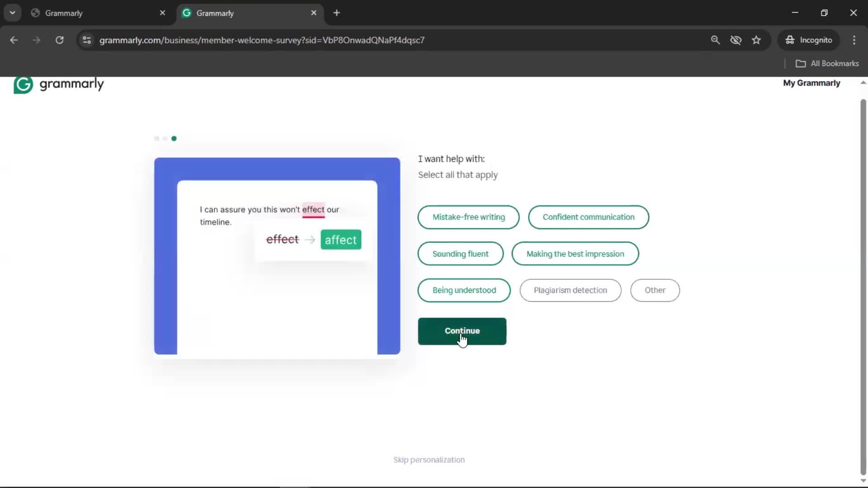The height and width of the screenshot is (488, 868).
Task: Click Skip personalization link
Action: tap(429, 460)
